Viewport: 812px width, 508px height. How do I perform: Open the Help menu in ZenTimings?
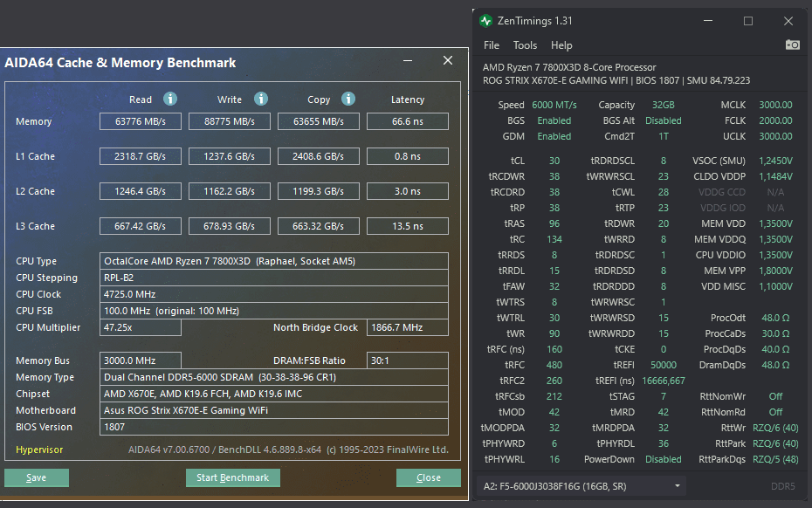coord(561,45)
